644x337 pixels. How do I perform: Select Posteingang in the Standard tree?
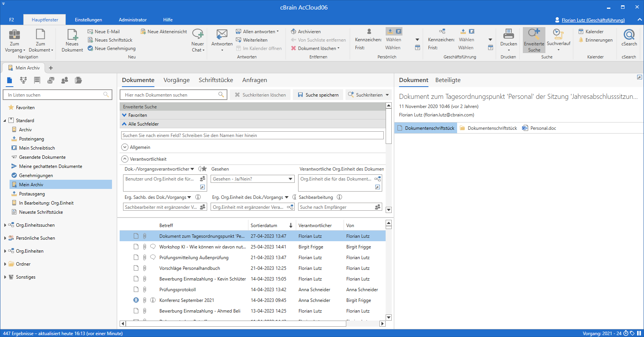[32, 139]
